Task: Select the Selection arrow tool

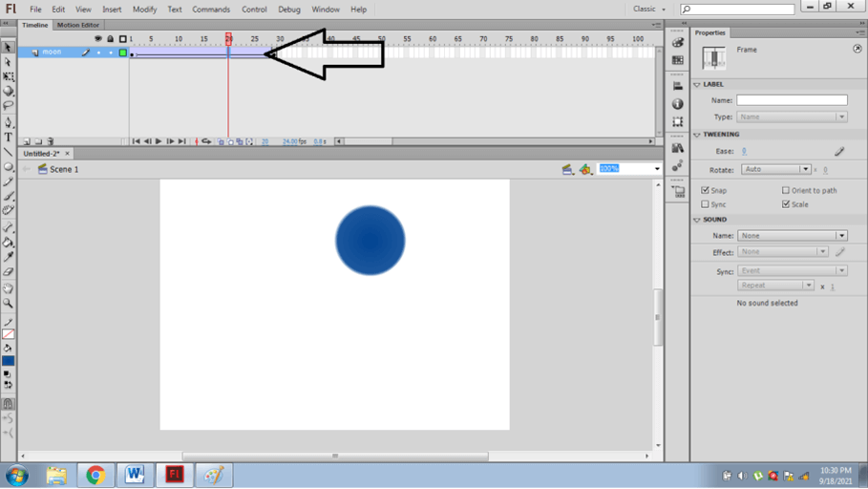Action: click(x=8, y=48)
